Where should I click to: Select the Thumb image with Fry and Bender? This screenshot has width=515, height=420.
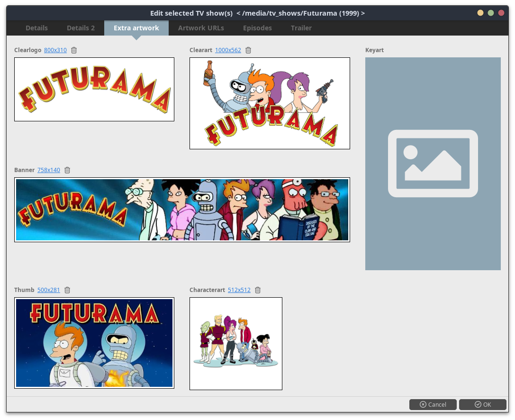(94, 343)
